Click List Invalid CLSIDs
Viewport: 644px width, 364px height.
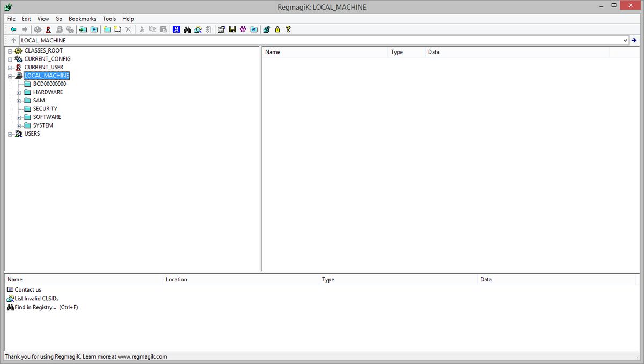[36, 299]
